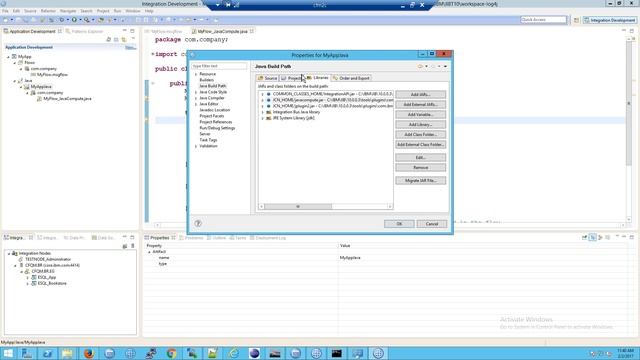This screenshot has width=640, height=360.
Task: Open the Patterns Explorer view tab
Action: (x=84, y=31)
